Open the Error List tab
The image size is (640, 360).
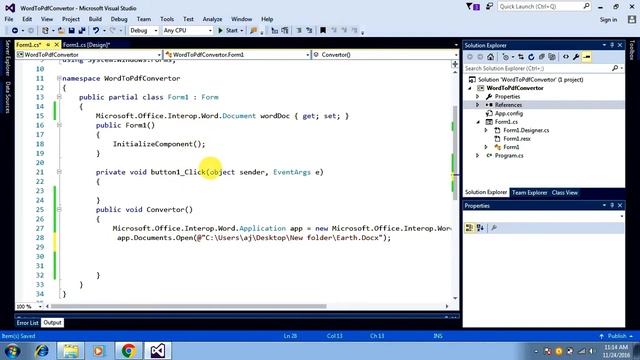click(x=27, y=323)
